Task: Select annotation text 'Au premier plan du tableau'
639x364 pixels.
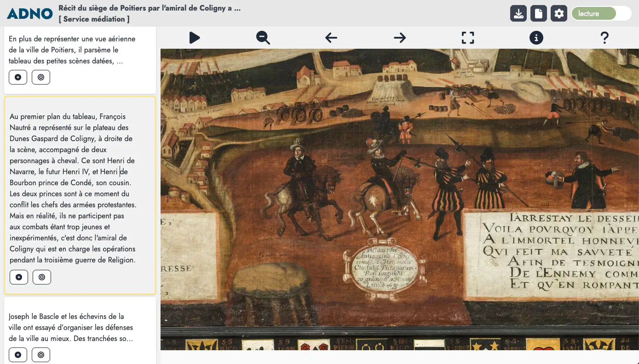Action: 53,117
